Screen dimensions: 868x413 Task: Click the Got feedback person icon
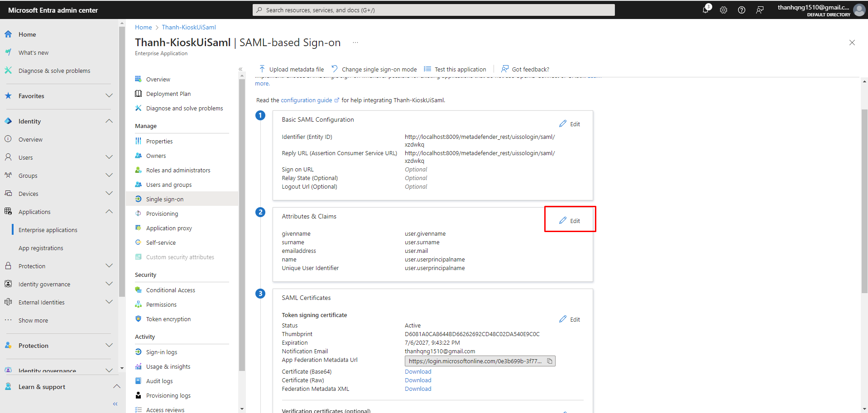pos(504,69)
